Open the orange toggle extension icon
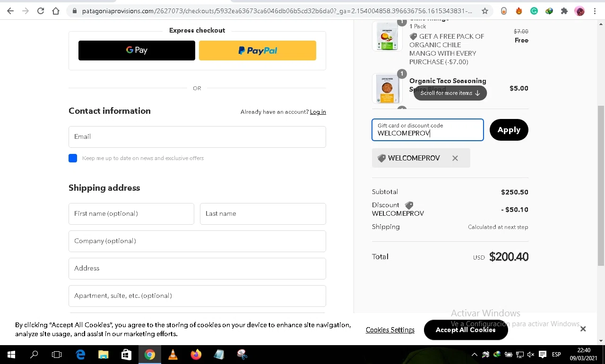The image size is (605, 364). tap(504, 11)
